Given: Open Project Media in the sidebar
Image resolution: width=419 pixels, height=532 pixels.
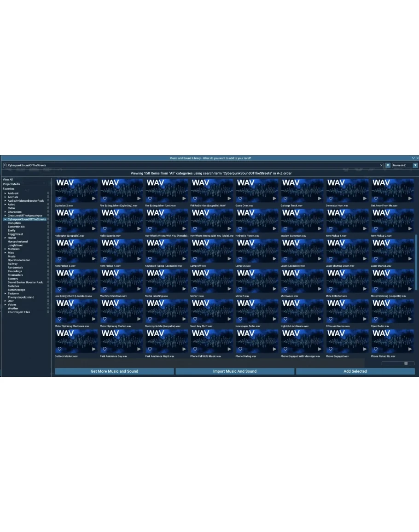Looking at the screenshot, I should pyautogui.click(x=12, y=184).
